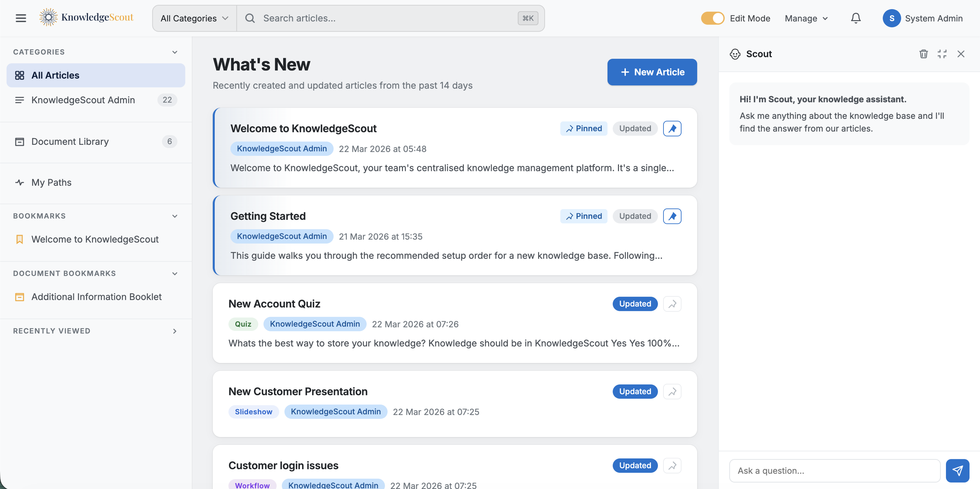
Task: Open the notifications bell
Action: tap(856, 18)
